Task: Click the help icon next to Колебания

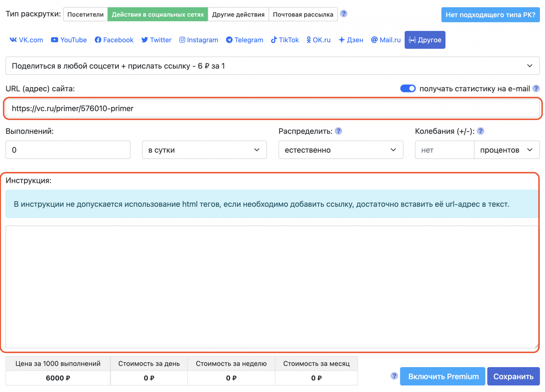Action: tap(480, 131)
